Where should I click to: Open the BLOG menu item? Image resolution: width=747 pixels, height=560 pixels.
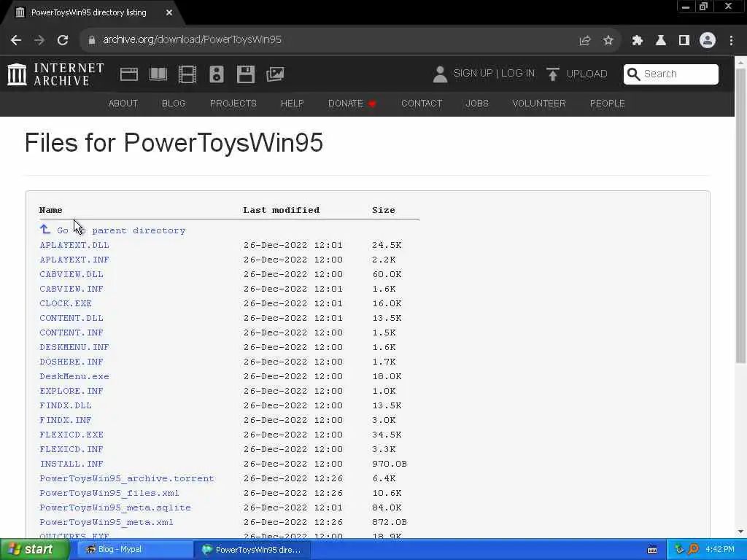(174, 104)
